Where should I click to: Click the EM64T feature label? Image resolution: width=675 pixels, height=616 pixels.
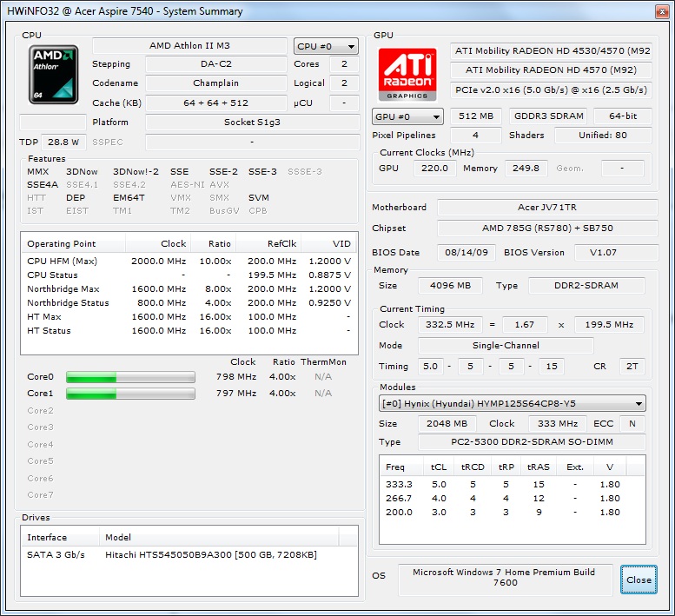pos(129,198)
